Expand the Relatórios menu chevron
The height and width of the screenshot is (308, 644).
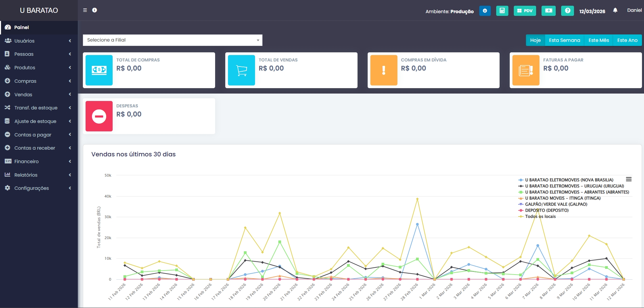[70, 175]
